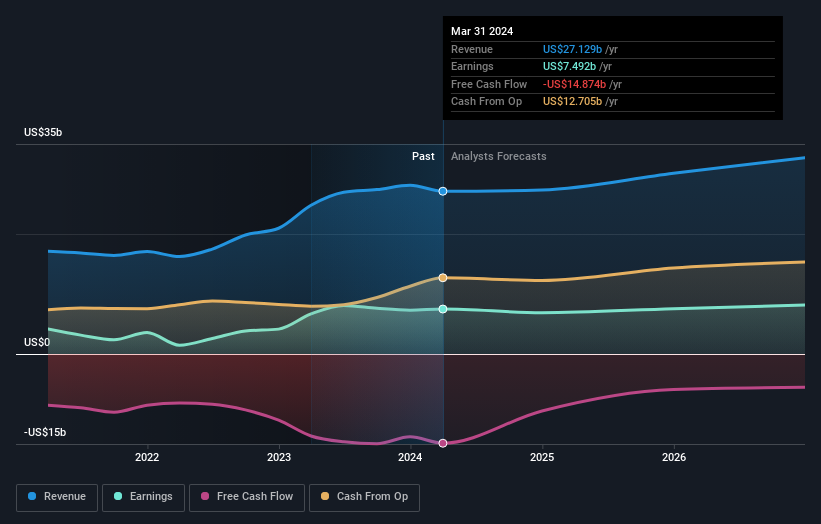Select the Earnings data point marker

pyautogui.click(x=443, y=309)
